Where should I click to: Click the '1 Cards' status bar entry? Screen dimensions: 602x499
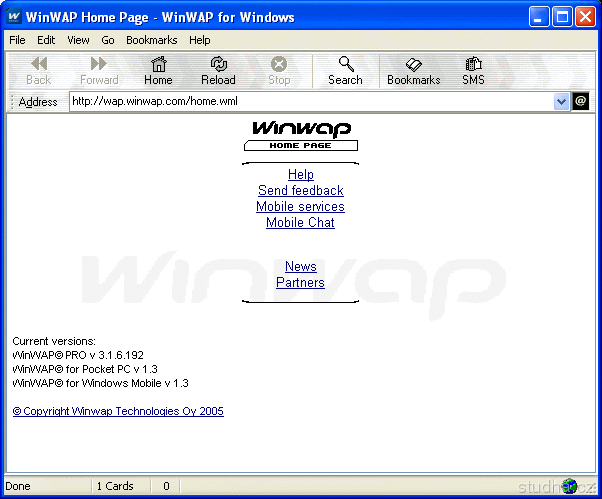(x=115, y=486)
